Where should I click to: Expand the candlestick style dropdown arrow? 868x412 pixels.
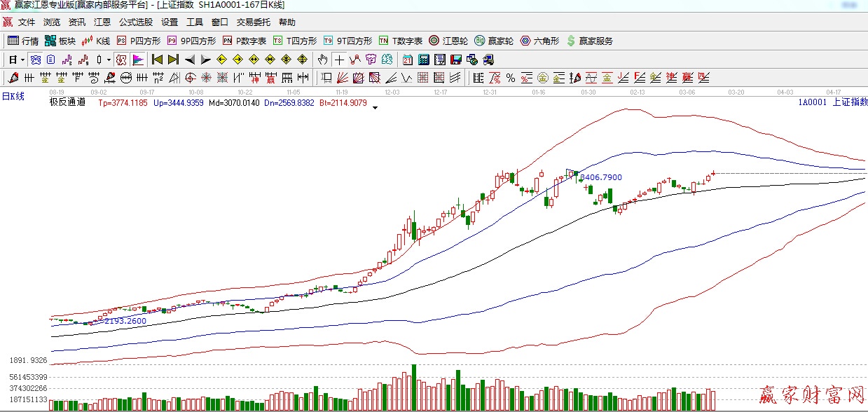(x=109, y=60)
